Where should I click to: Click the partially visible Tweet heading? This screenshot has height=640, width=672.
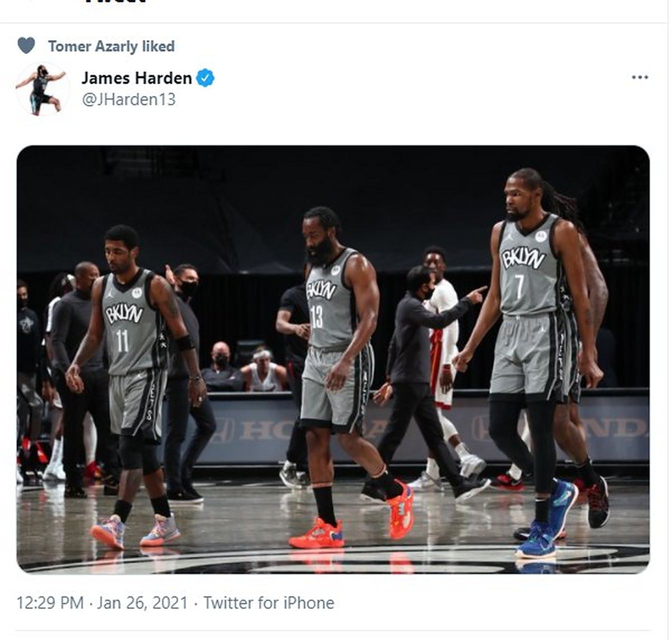pyautogui.click(x=116, y=2)
